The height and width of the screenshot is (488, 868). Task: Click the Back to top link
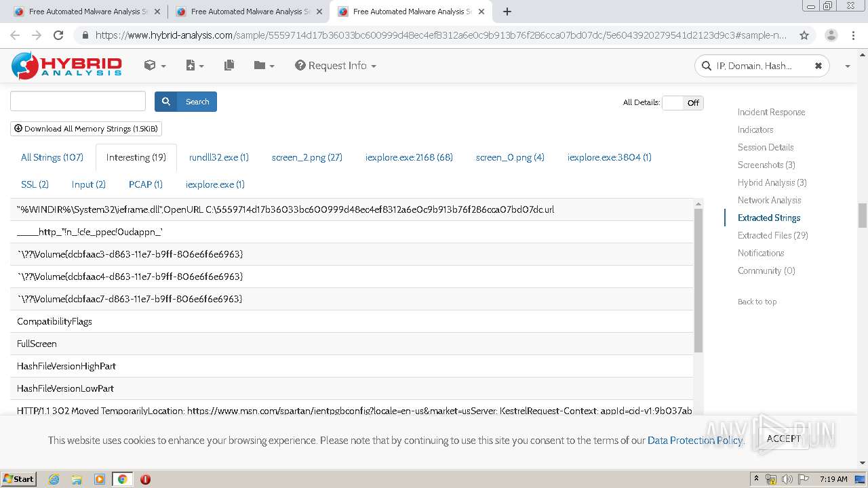[757, 302]
